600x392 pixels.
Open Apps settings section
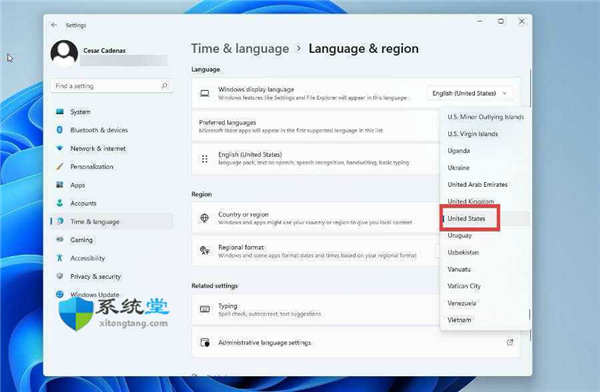click(x=112, y=185)
